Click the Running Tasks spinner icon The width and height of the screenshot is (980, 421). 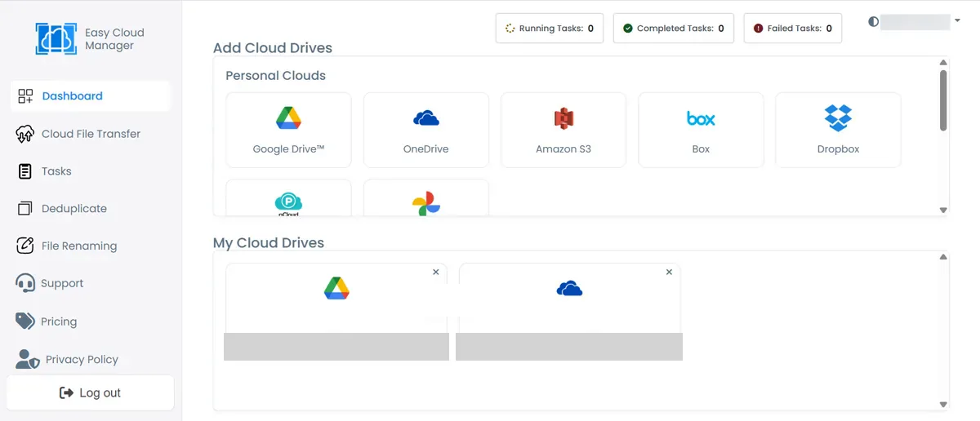pyautogui.click(x=510, y=29)
